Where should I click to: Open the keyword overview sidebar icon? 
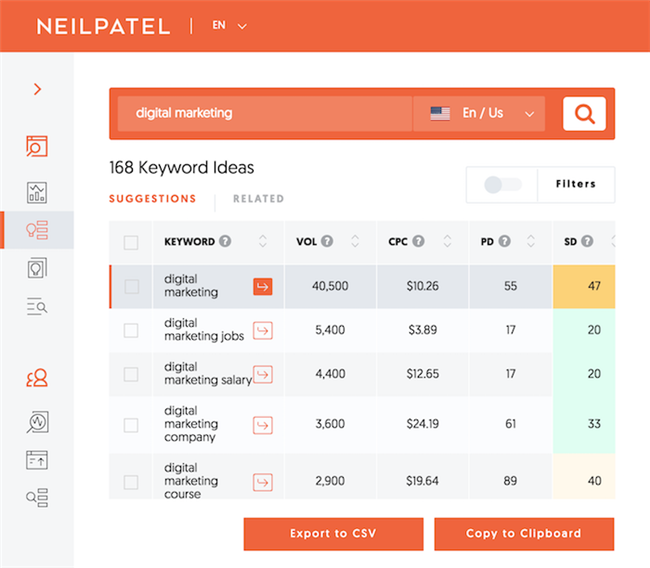37,147
